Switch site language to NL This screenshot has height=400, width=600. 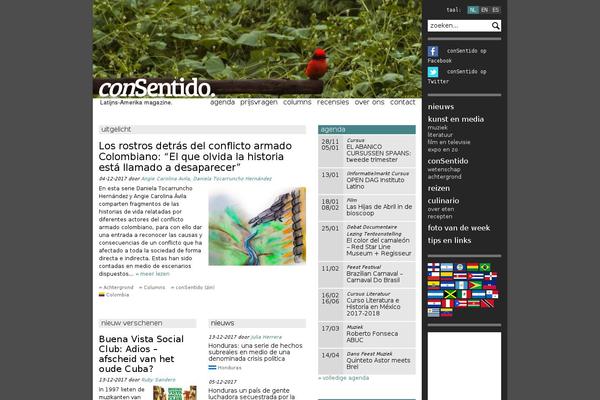coord(473,10)
